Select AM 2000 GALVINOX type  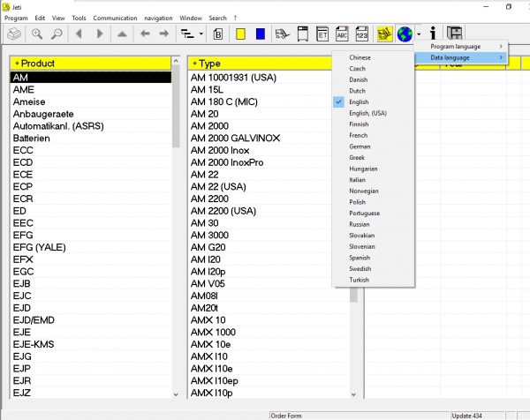(x=235, y=138)
